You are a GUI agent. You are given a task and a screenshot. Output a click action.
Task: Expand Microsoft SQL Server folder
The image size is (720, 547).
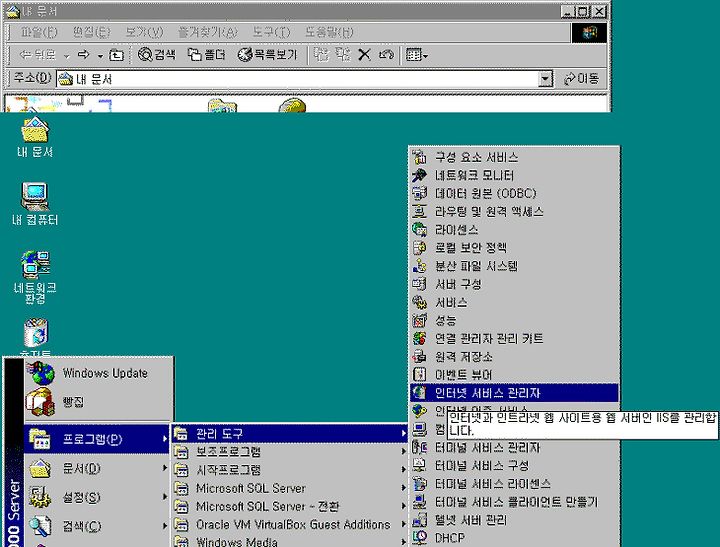[x=290, y=488]
